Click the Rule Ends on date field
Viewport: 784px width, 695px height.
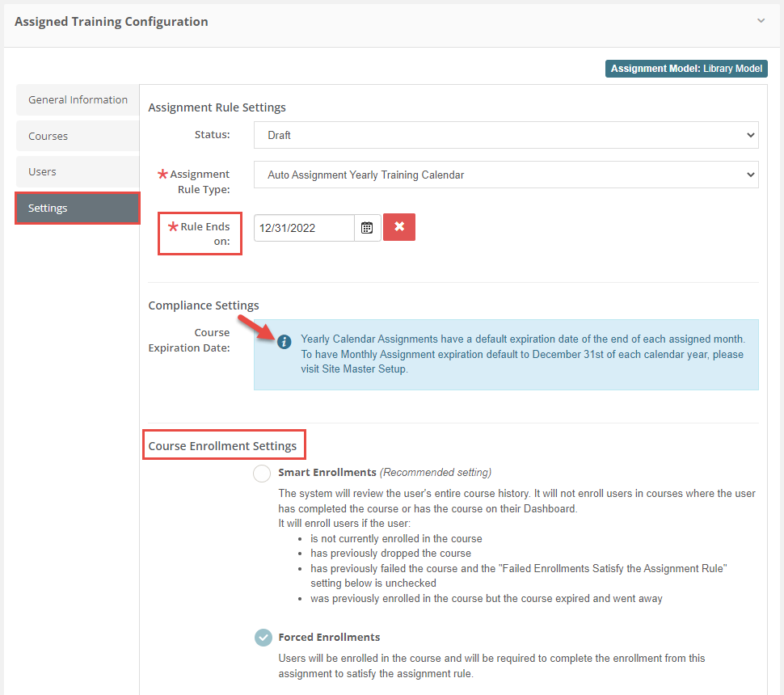click(x=303, y=227)
